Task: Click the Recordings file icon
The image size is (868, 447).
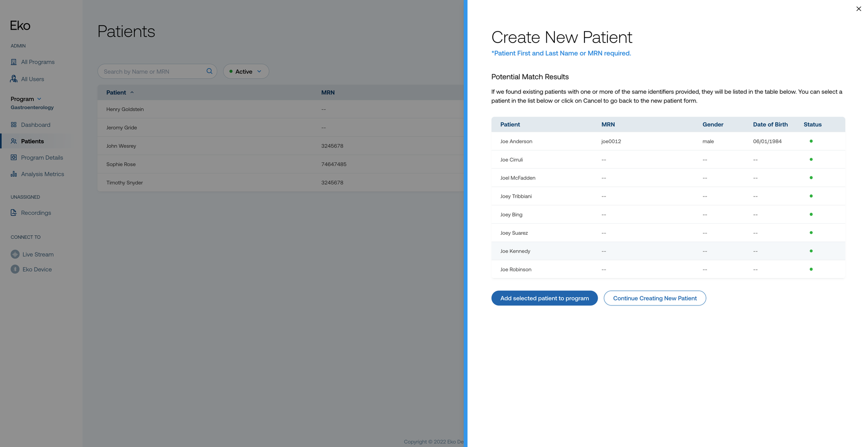Action: pyautogui.click(x=13, y=213)
